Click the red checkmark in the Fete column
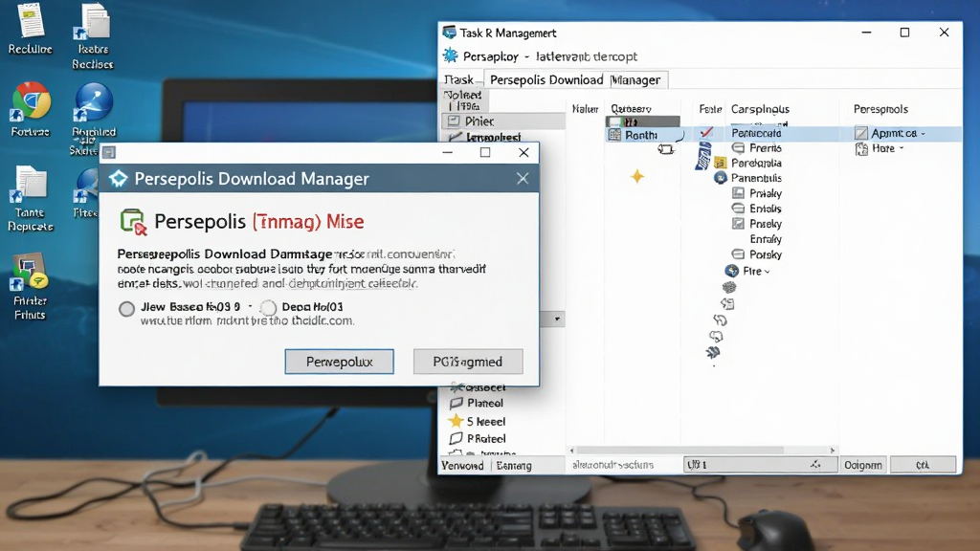The height and width of the screenshot is (551, 980). coord(706,132)
